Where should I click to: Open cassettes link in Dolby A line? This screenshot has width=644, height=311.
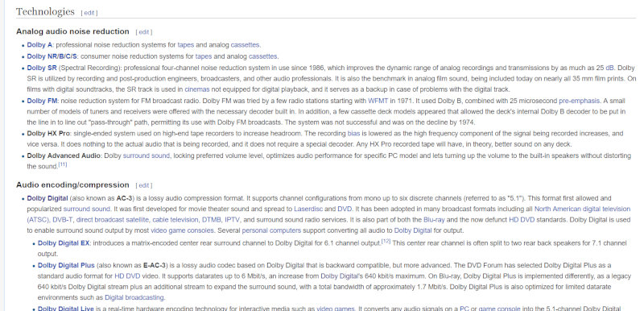(245, 45)
